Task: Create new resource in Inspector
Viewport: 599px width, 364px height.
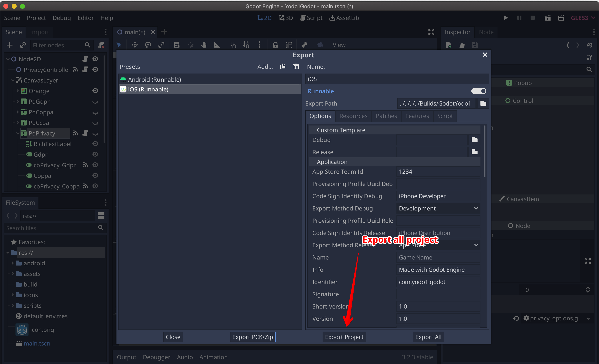Action: [448, 45]
